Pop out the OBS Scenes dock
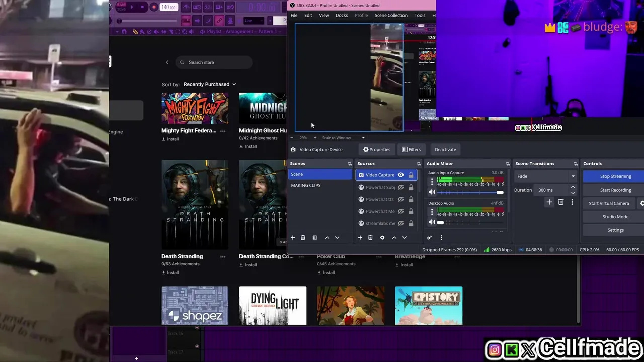Image resolution: width=644 pixels, height=362 pixels. pyautogui.click(x=350, y=164)
